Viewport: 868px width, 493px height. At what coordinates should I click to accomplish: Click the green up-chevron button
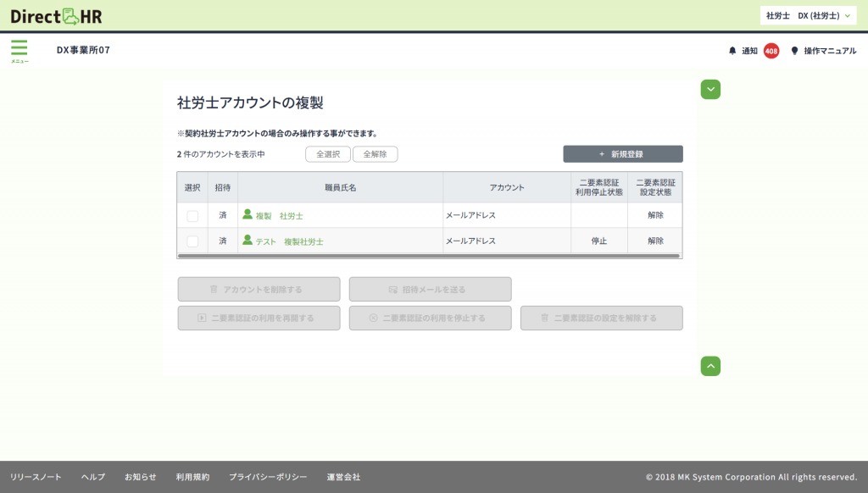710,365
